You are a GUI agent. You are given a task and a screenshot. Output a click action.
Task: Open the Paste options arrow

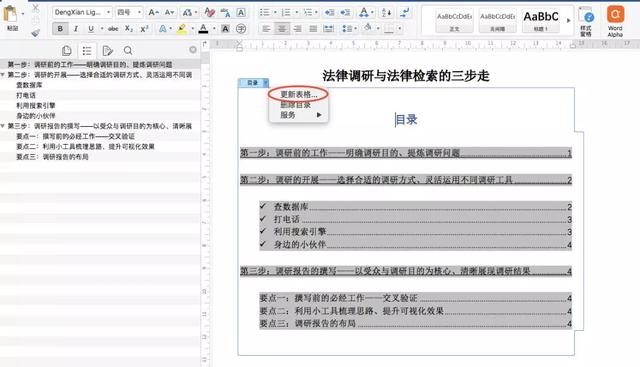coord(23,13)
